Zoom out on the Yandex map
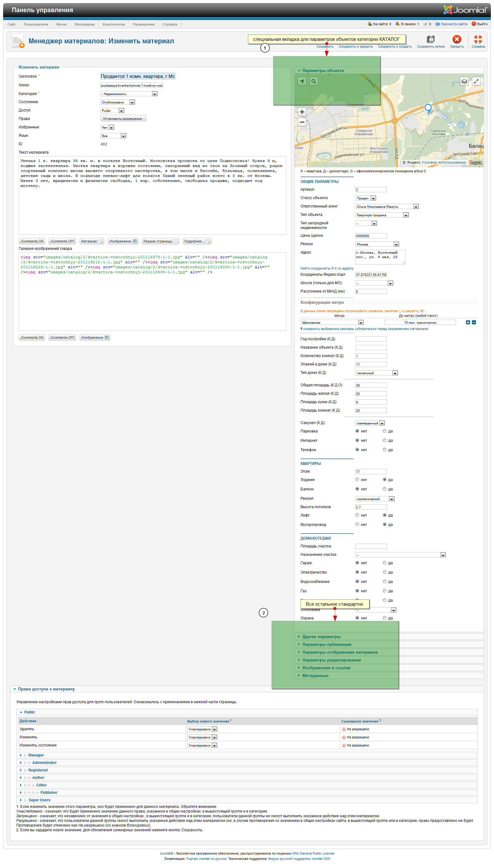The height and width of the screenshot is (868, 494). point(302,122)
